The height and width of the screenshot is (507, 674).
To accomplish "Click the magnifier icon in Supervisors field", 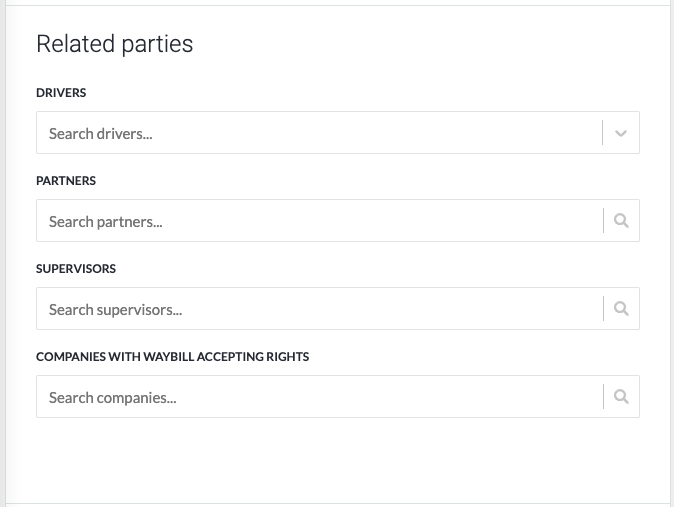I will click(621, 308).
